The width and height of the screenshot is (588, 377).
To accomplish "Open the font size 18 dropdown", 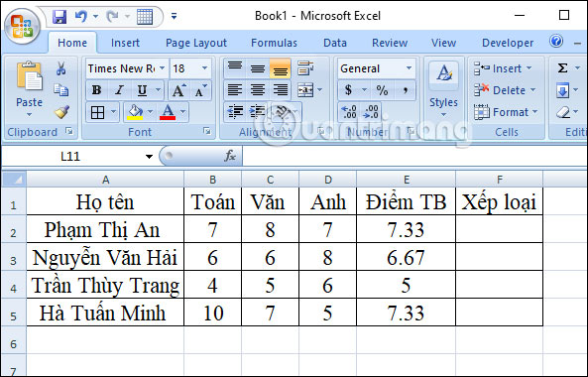I will pyautogui.click(x=204, y=68).
